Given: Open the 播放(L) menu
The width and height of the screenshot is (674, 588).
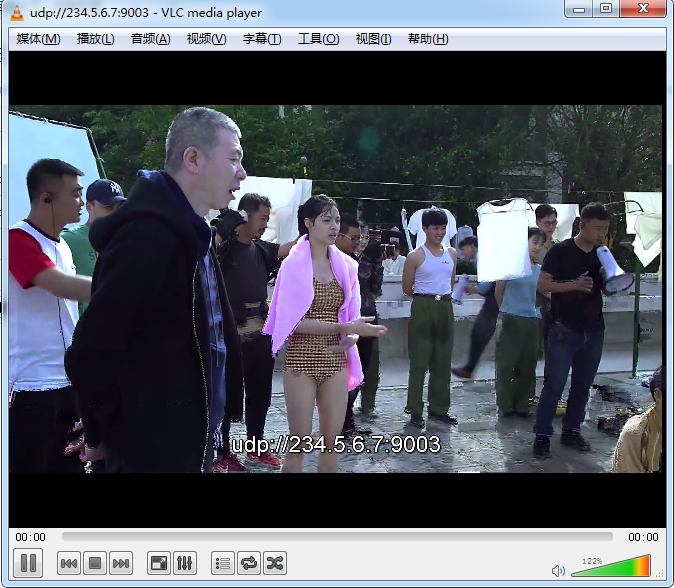Looking at the screenshot, I should coord(95,39).
